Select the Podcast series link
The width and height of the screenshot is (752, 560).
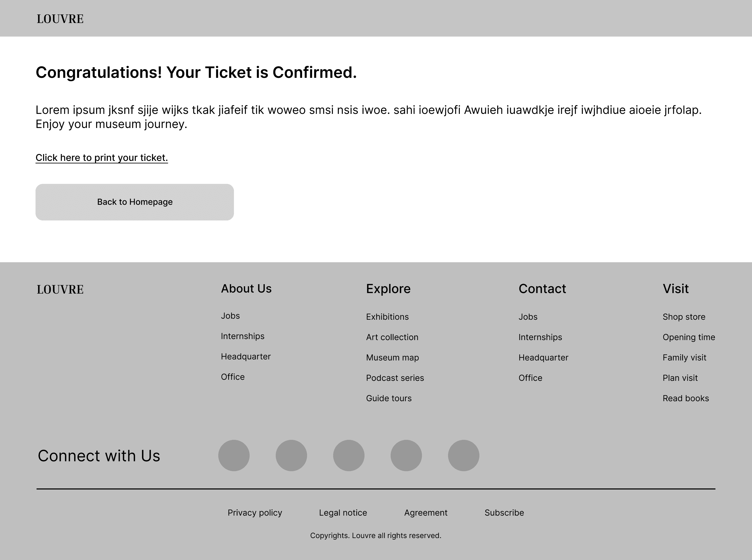click(395, 378)
